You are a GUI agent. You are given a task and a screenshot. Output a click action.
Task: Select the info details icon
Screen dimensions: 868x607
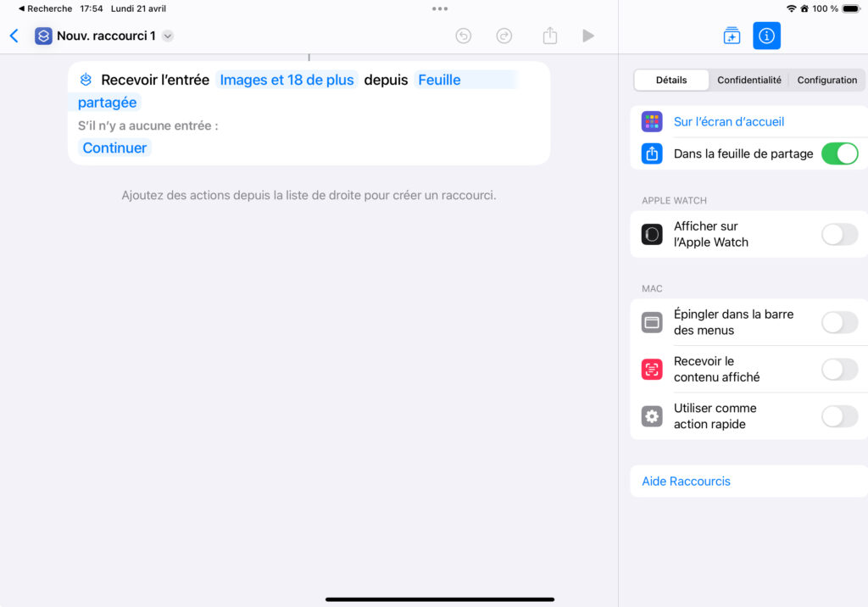(767, 36)
